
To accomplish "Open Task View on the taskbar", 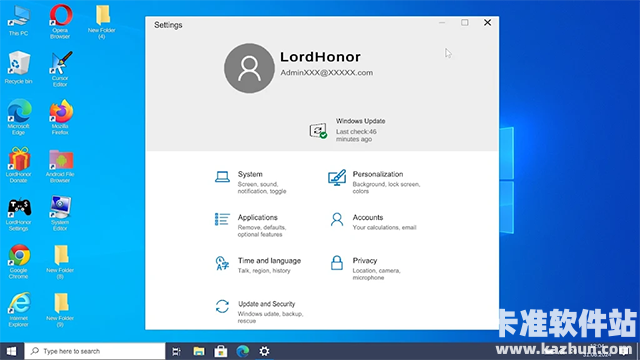I will (176, 351).
